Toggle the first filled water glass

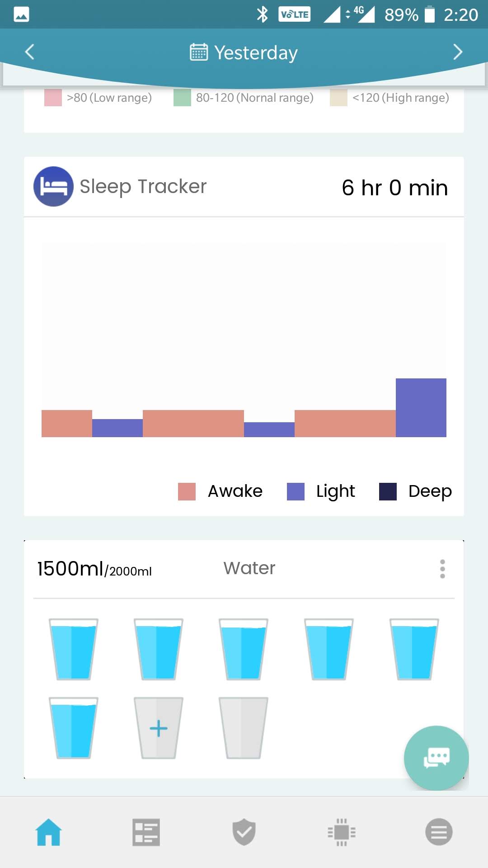click(74, 649)
